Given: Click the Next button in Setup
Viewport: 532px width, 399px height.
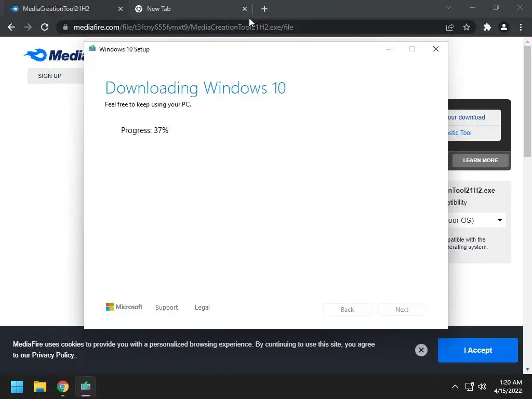Looking at the screenshot, I should click(402, 310).
